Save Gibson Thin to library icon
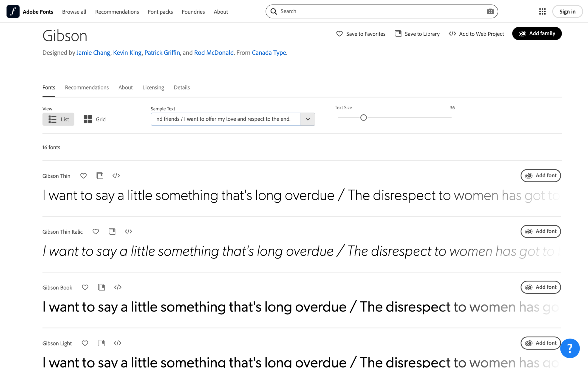The width and height of the screenshot is (588, 368). 100,175
